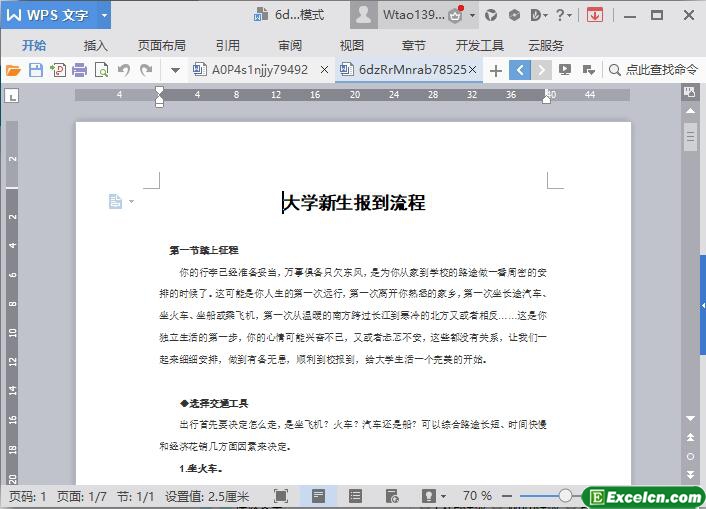Click the presentation screen icon in toolbar

click(565, 70)
